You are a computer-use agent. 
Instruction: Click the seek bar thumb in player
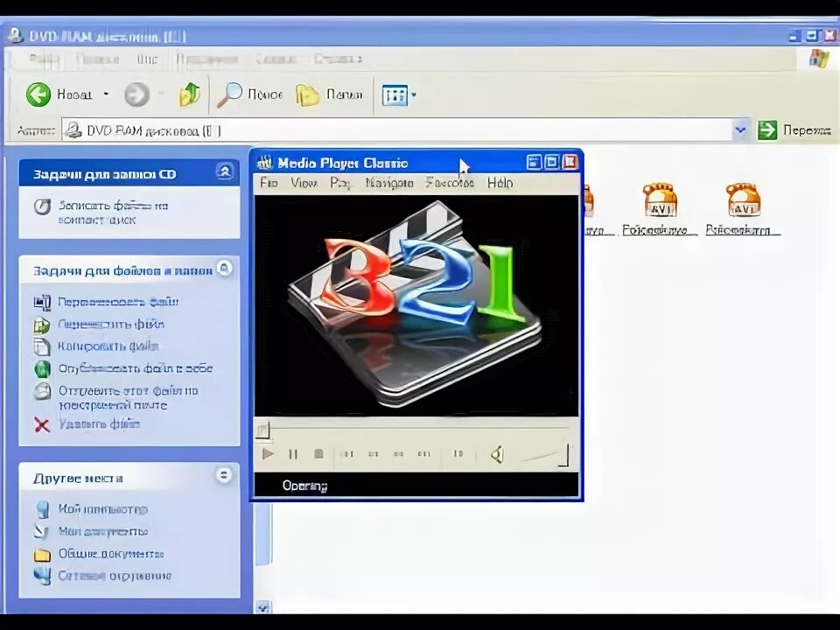pyautogui.click(x=262, y=430)
